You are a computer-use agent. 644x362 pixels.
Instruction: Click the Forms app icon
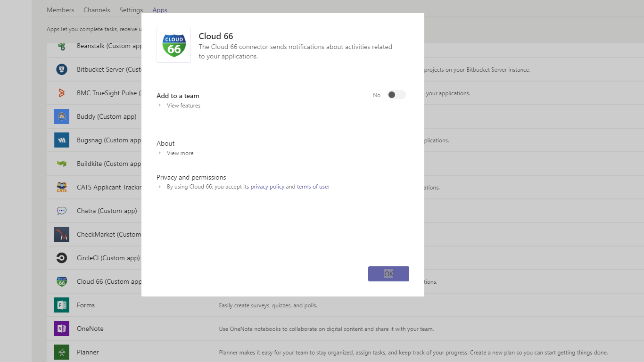(62, 305)
